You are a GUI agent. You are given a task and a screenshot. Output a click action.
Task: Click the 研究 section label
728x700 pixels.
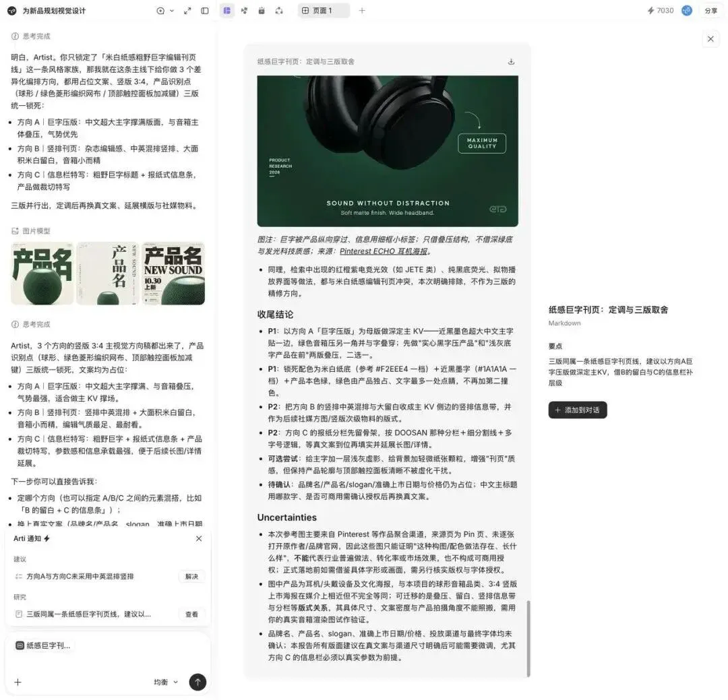[x=20, y=597]
